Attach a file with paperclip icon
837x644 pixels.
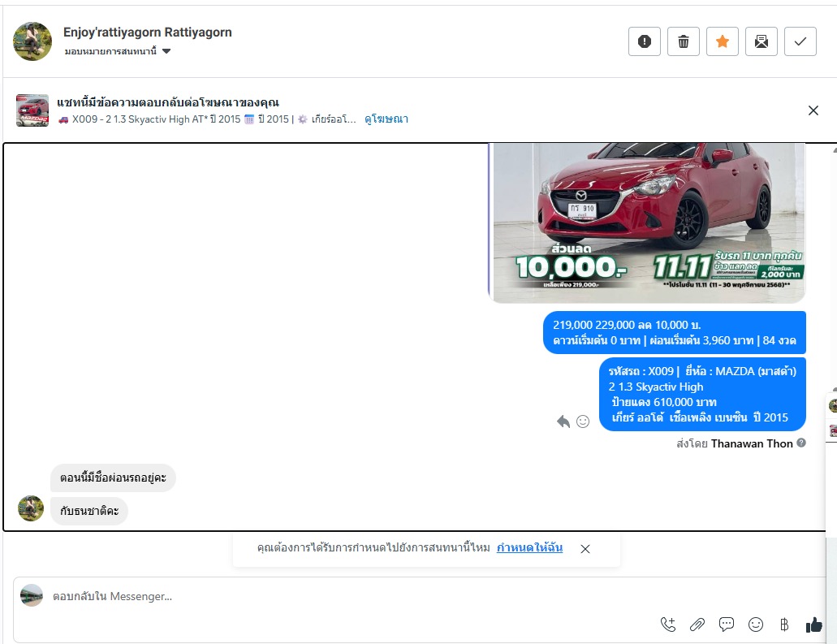(x=697, y=625)
